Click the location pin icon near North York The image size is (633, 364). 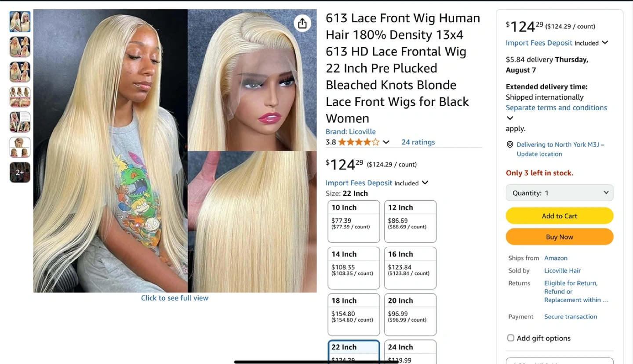point(510,144)
